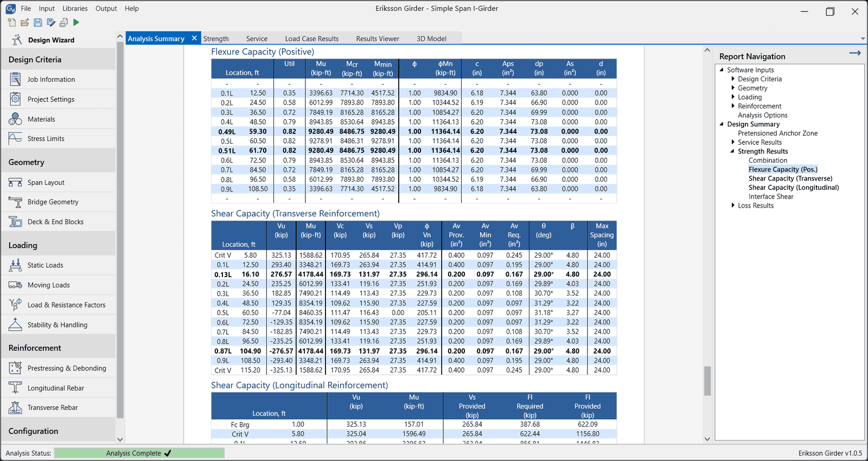Open Load & Resistance Factors

tap(66, 305)
